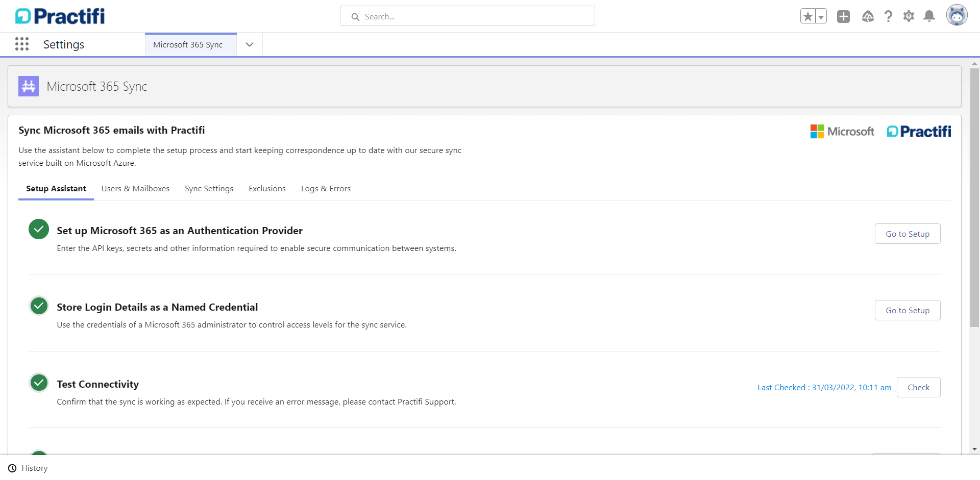Click the Microsoft 365 Sync header icon
The height and width of the screenshot is (480, 980).
point(29,86)
